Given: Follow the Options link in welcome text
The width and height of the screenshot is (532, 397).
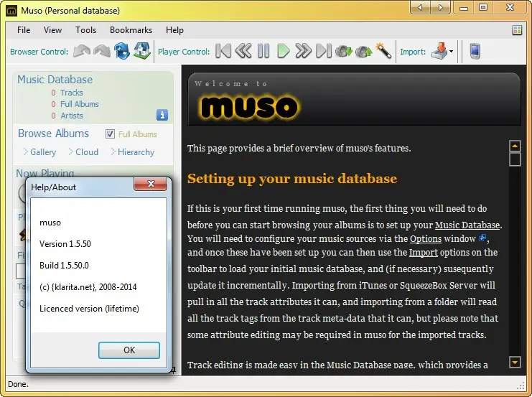Looking at the screenshot, I should pos(426,238).
